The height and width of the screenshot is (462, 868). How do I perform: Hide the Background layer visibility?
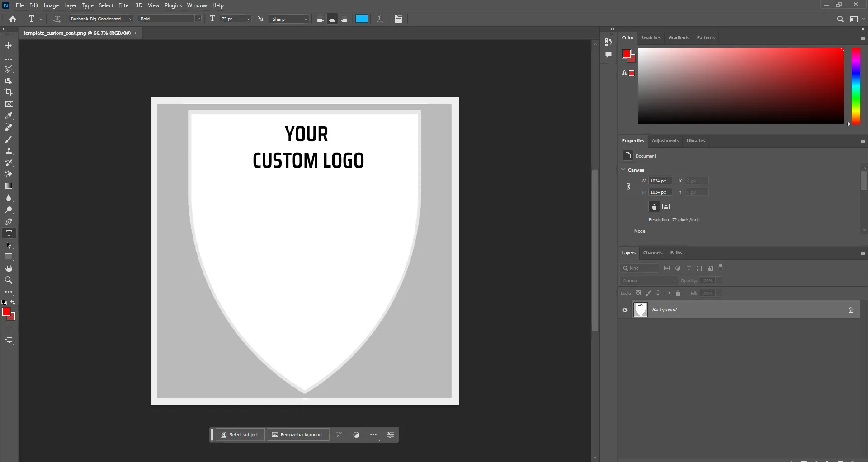[x=625, y=310]
